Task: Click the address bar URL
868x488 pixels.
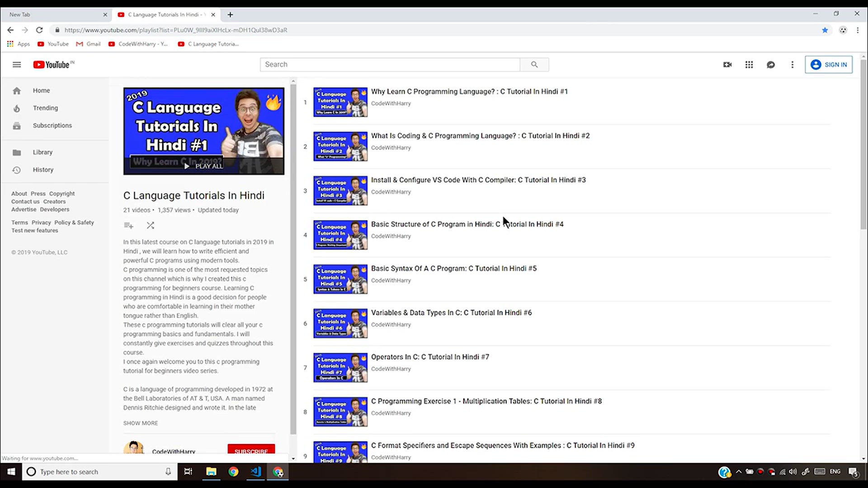Action: point(175,30)
